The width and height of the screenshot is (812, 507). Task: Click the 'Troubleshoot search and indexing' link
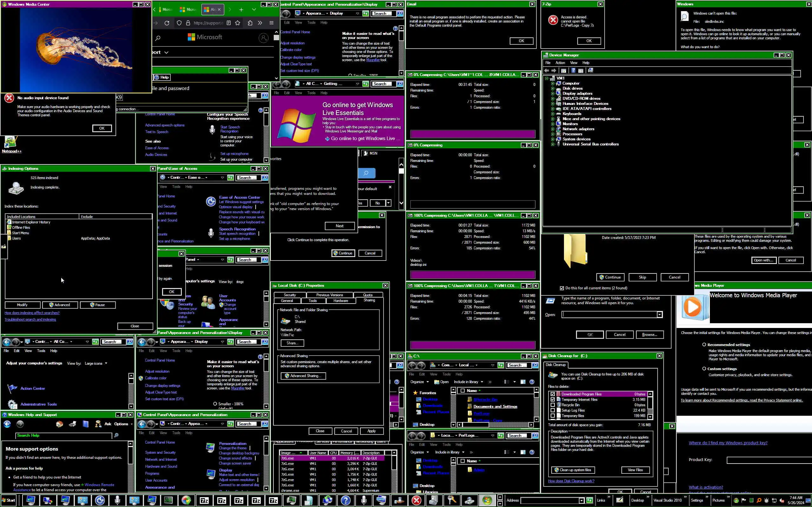(30, 319)
